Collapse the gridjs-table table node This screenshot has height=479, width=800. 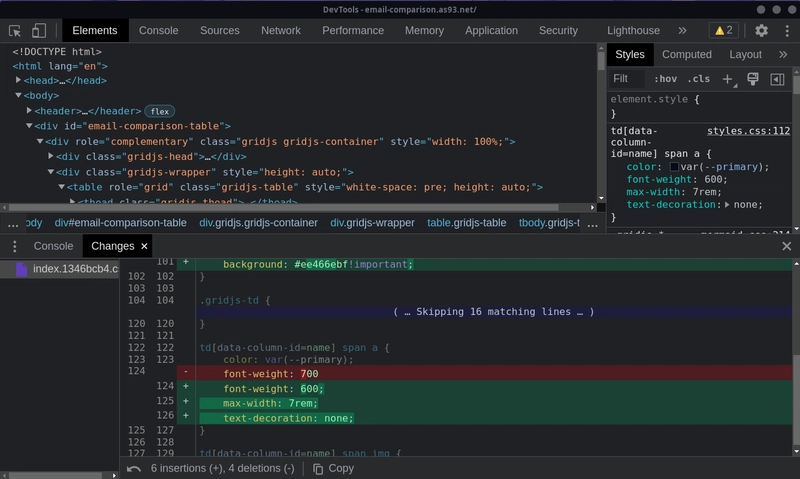[x=61, y=187]
